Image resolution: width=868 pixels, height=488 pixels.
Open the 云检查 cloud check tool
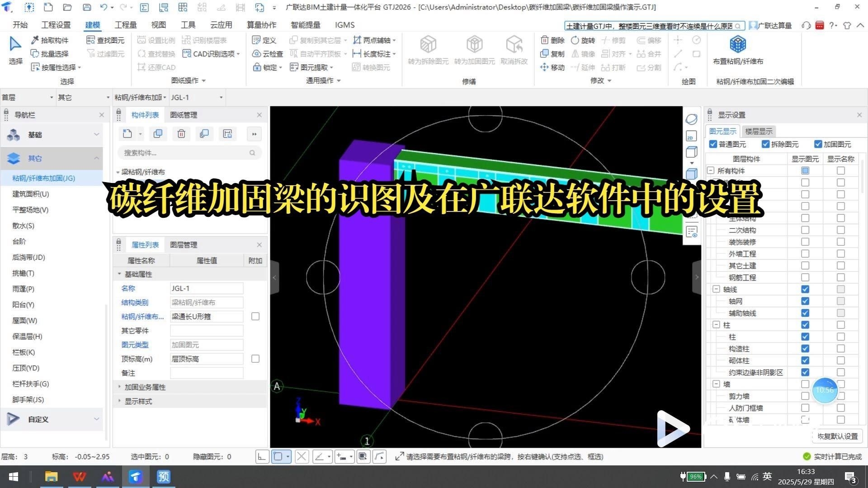tap(268, 53)
